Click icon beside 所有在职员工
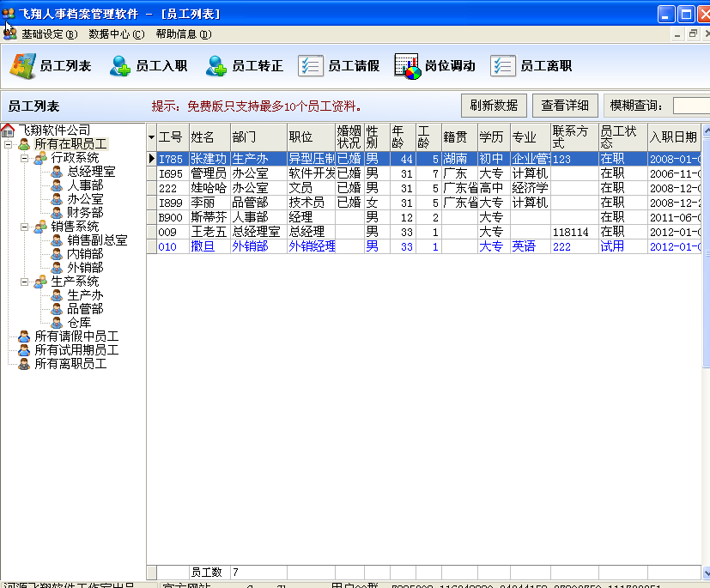The image size is (710, 588). click(x=24, y=144)
